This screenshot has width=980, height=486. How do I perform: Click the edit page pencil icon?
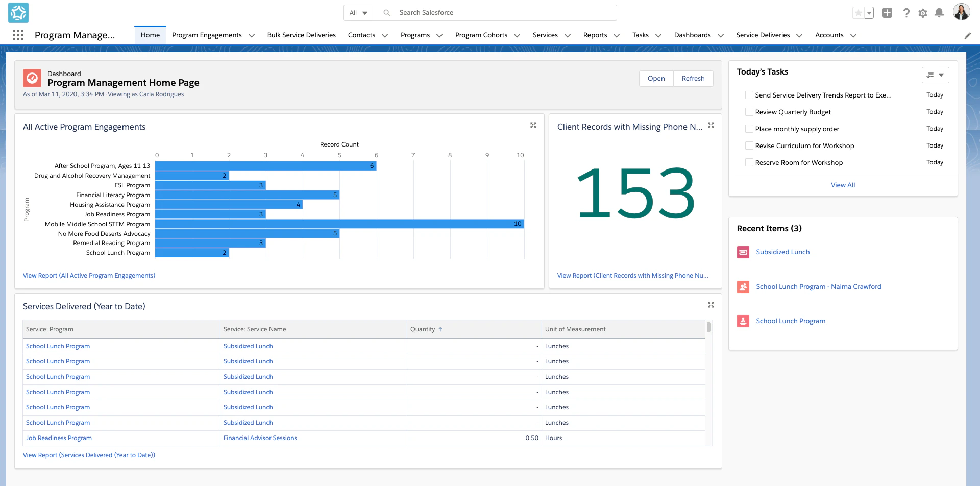969,35
